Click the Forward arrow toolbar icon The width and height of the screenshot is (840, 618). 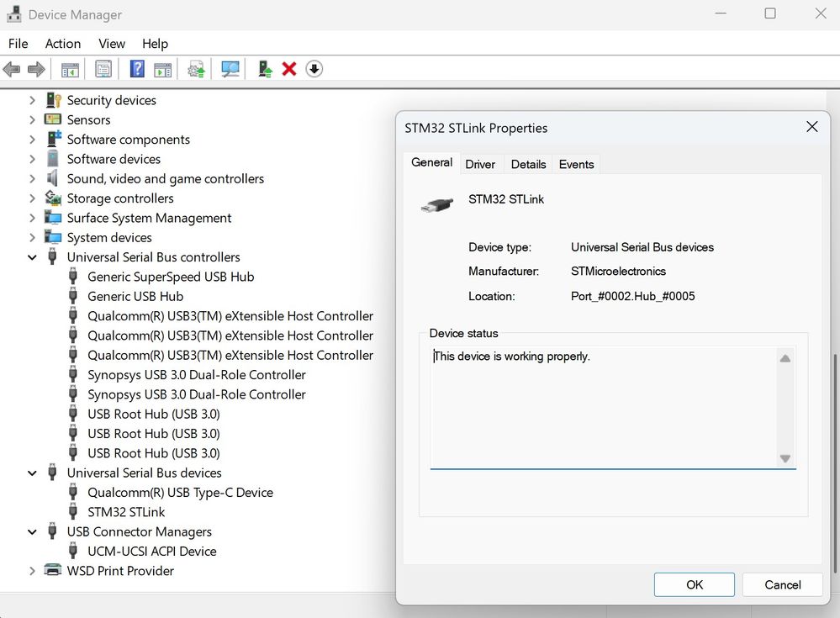36,69
